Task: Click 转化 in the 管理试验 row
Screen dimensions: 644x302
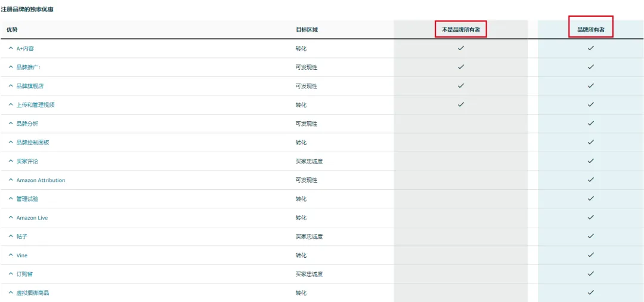Action: pyautogui.click(x=301, y=199)
